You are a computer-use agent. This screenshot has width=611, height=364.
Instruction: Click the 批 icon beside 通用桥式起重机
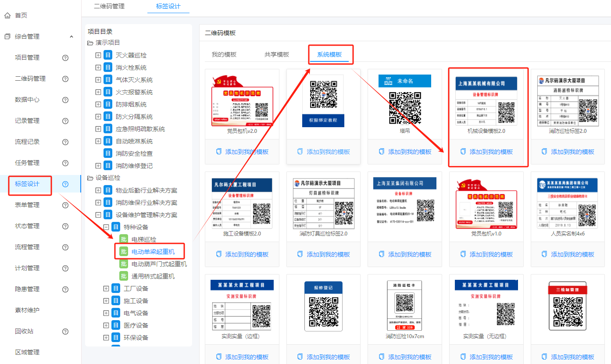(x=124, y=276)
